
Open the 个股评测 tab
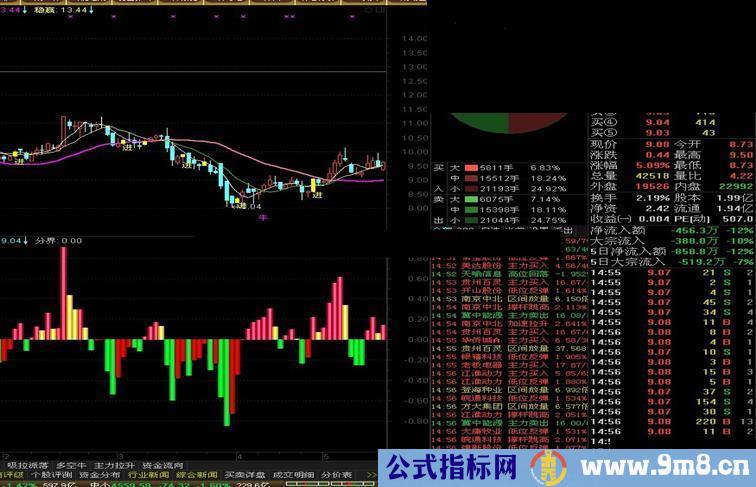point(52,475)
